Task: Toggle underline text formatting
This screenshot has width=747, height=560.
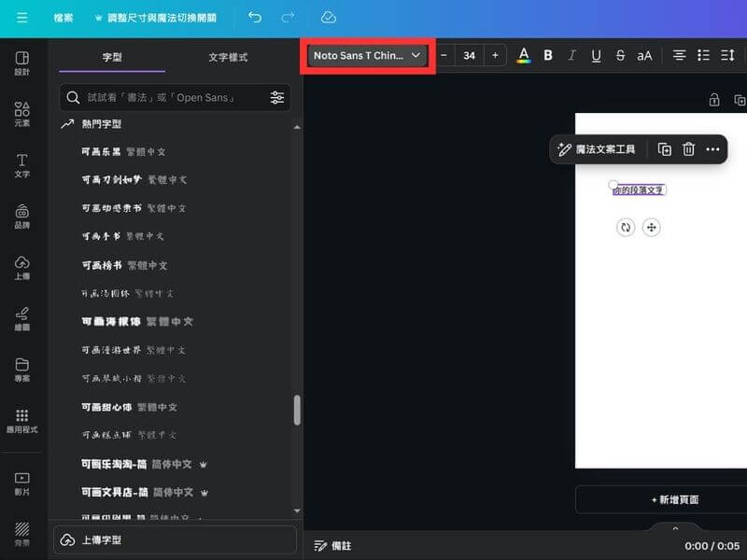Action: (x=596, y=56)
